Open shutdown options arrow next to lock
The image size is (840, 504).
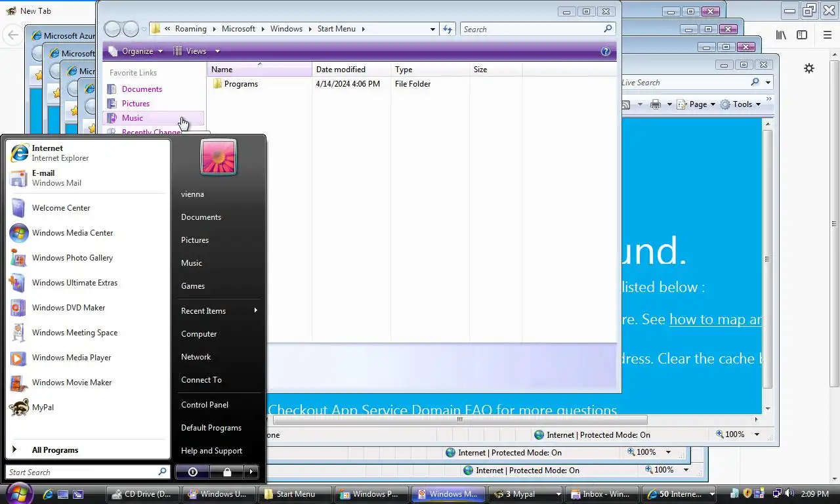251,472
